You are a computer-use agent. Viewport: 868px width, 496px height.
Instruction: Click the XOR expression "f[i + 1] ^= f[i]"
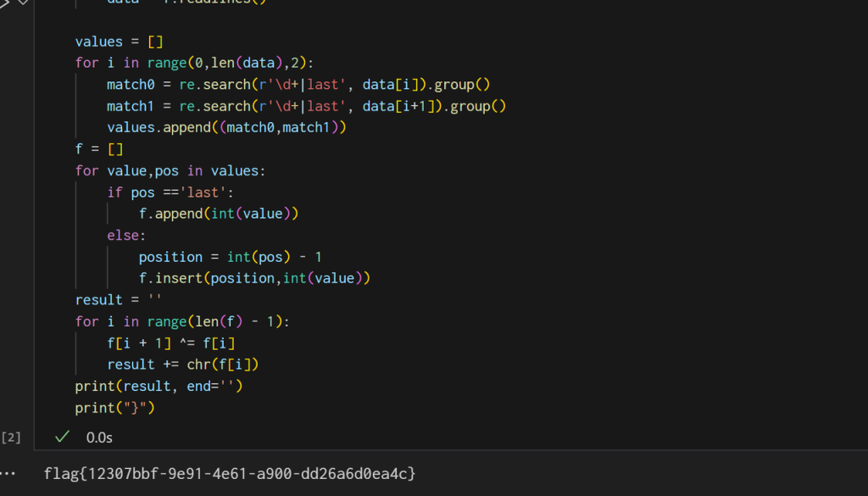tap(170, 343)
